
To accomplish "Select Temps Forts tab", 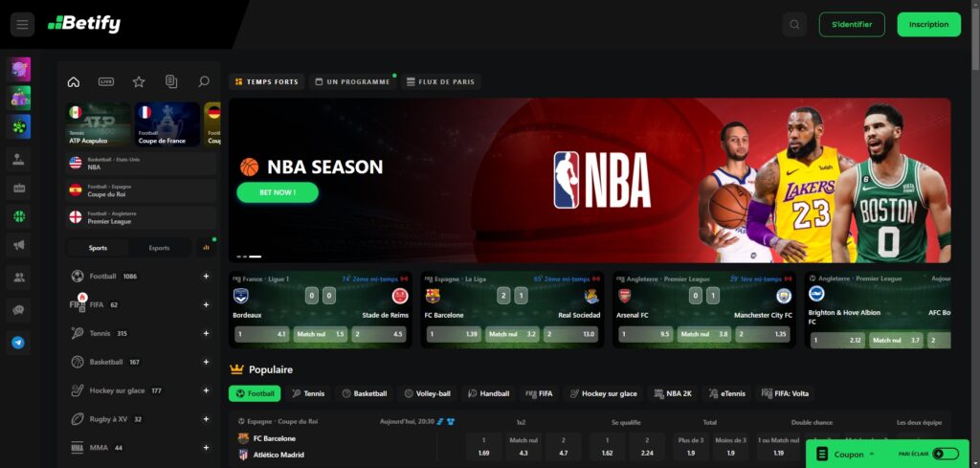I will point(267,82).
